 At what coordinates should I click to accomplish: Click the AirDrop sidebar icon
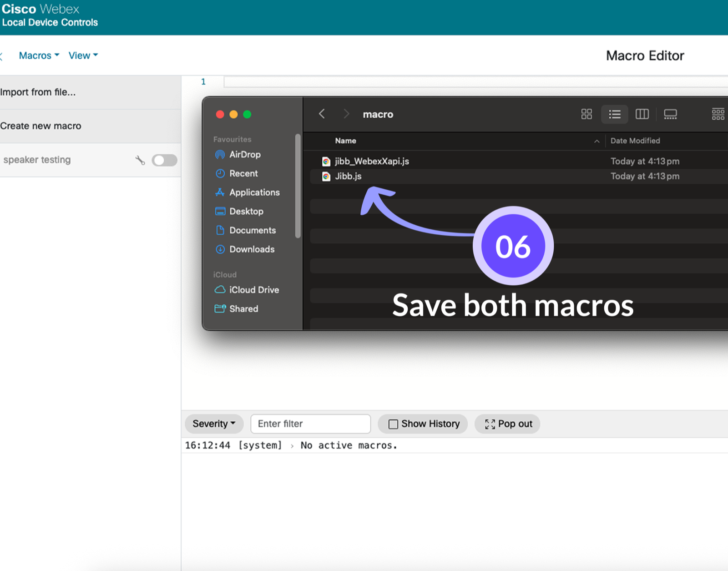click(220, 155)
